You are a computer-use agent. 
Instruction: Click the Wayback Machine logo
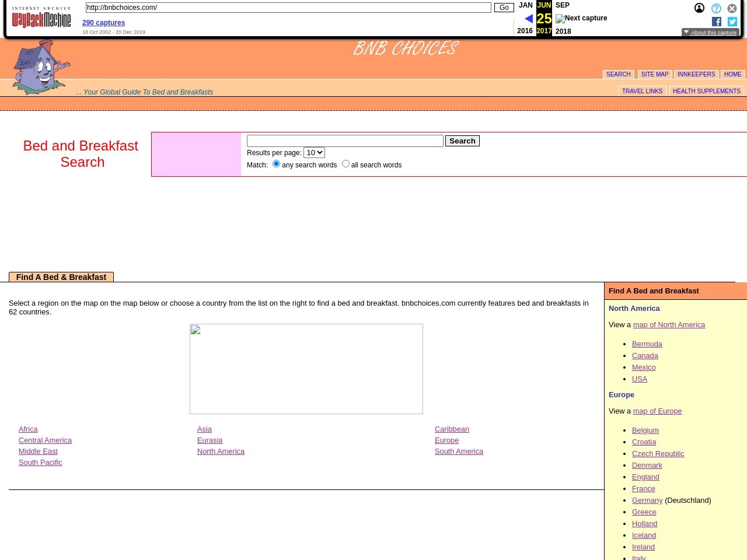[x=41, y=18]
